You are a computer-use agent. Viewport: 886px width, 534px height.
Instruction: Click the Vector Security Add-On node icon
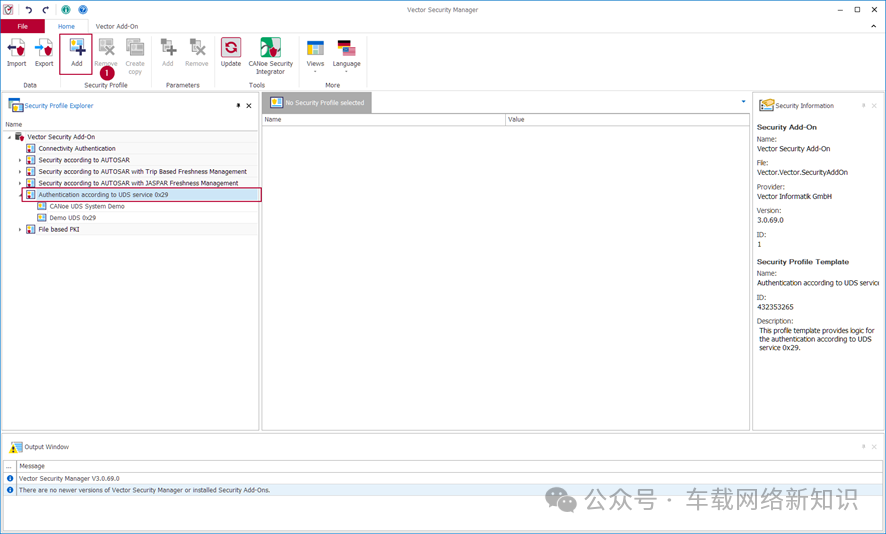[19, 137]
